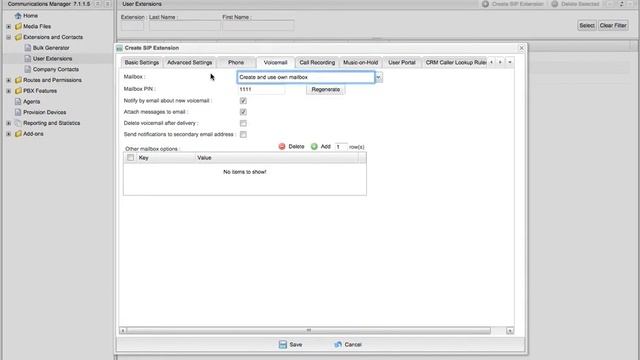The width and height of the screenshot is (640, 360).
Task: Open the Call Recording tab
Action: 317,62
